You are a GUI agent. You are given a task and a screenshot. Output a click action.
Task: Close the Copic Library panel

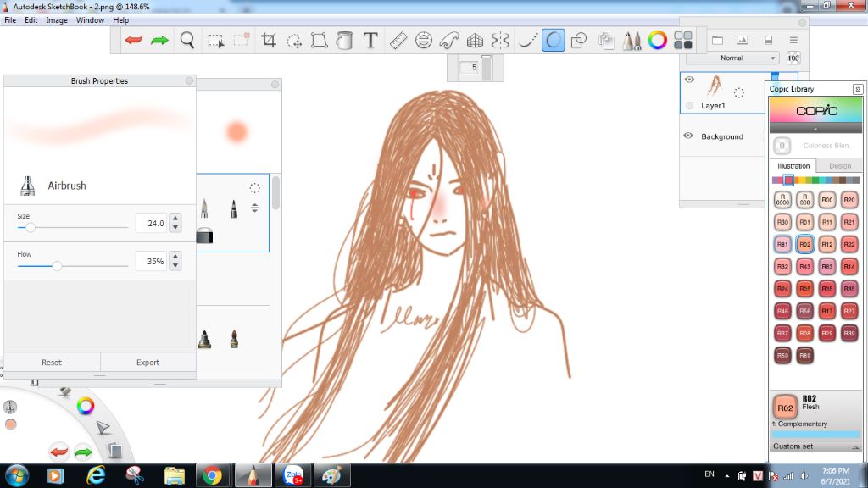point(858,88)
